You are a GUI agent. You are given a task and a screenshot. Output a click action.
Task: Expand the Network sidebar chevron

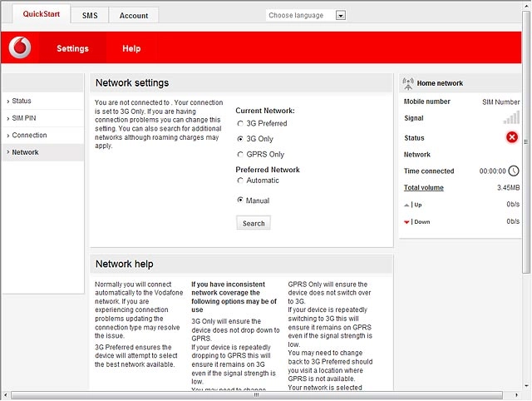click(7, 152)
